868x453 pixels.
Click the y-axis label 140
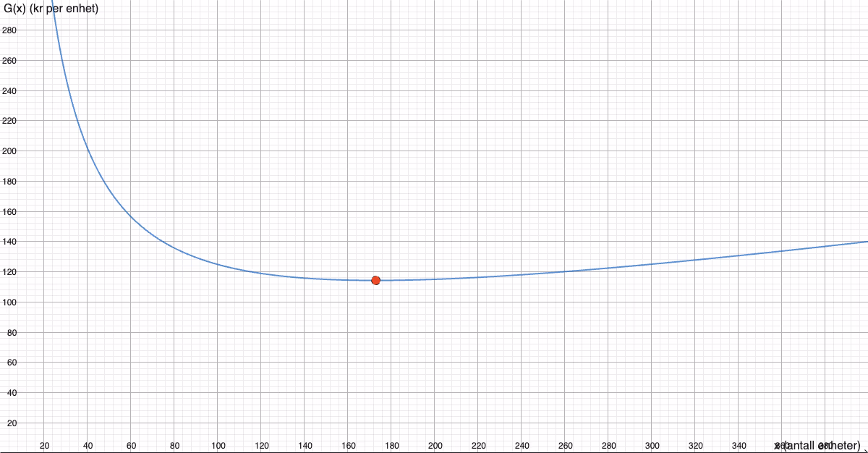coord(9,242)
